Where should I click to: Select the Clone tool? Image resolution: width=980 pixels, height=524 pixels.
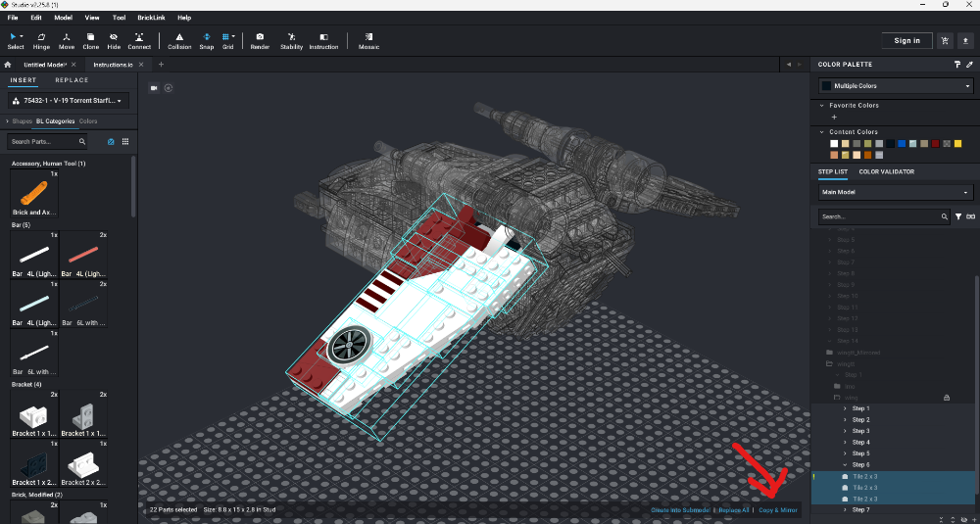(91, 40)
